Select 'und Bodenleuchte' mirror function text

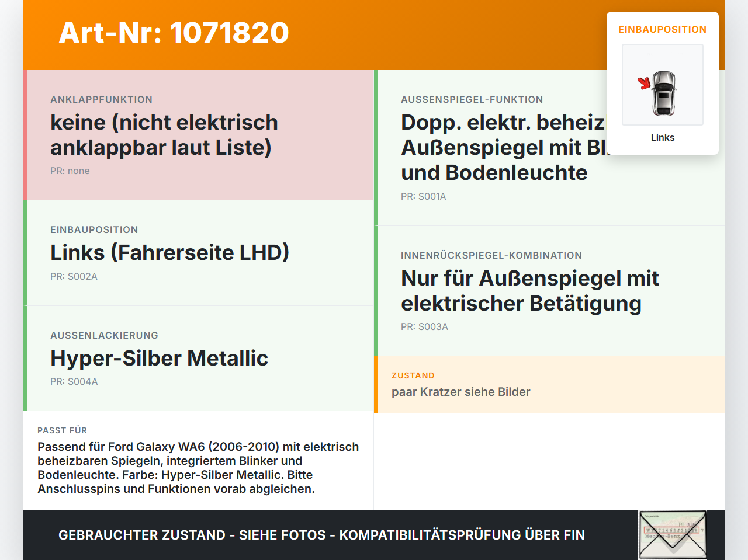(494, 172)
